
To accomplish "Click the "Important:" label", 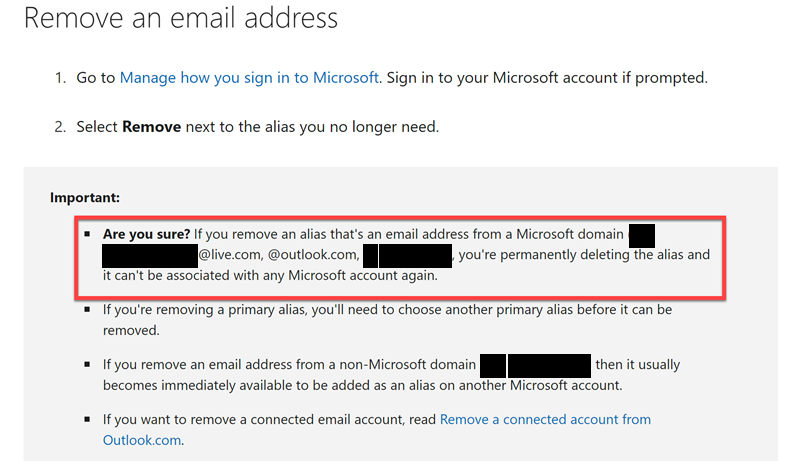I will pos(85,198).
